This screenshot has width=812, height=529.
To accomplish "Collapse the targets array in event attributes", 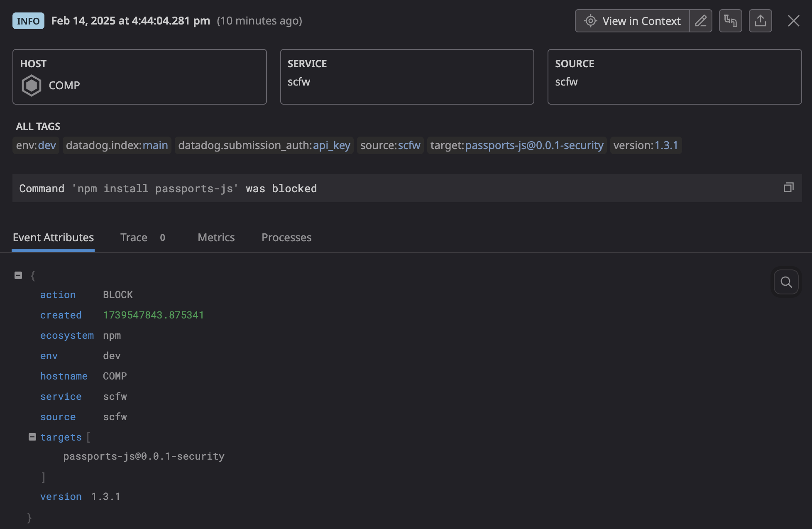I will (x=32, y=436).
